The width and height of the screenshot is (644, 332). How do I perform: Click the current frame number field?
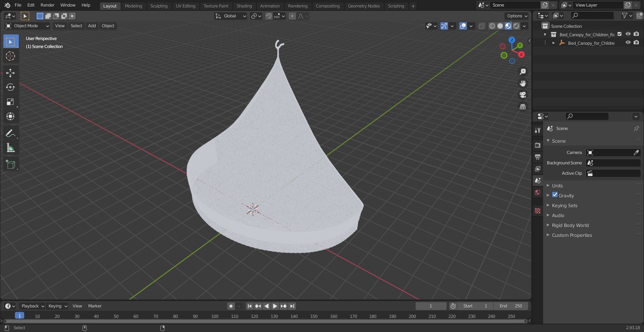(x=431, y=306)
